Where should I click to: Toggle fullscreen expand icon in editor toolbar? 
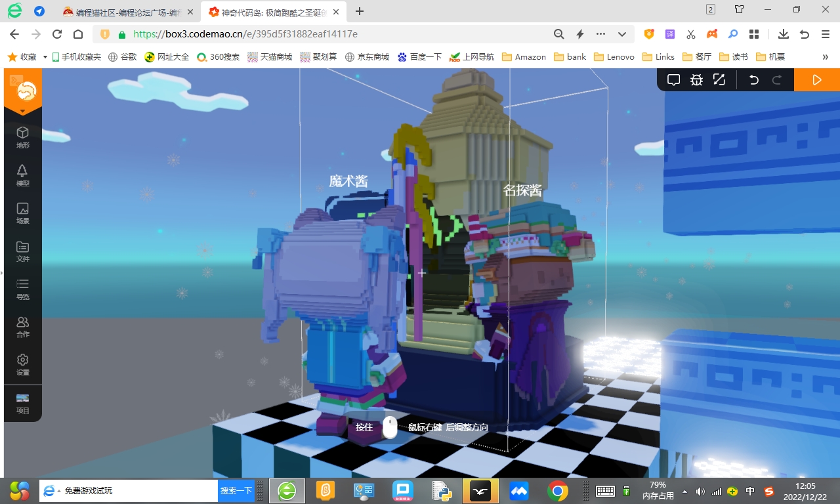click(719, 80)
